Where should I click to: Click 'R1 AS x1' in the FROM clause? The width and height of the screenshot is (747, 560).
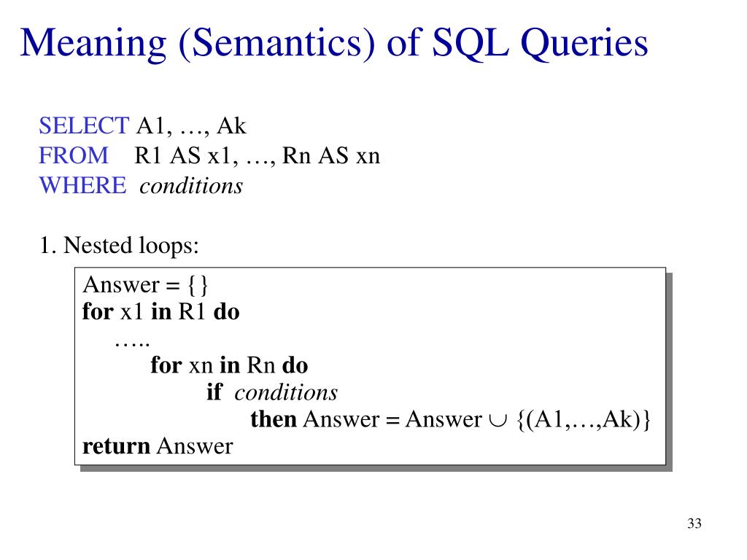coord(183,156)
